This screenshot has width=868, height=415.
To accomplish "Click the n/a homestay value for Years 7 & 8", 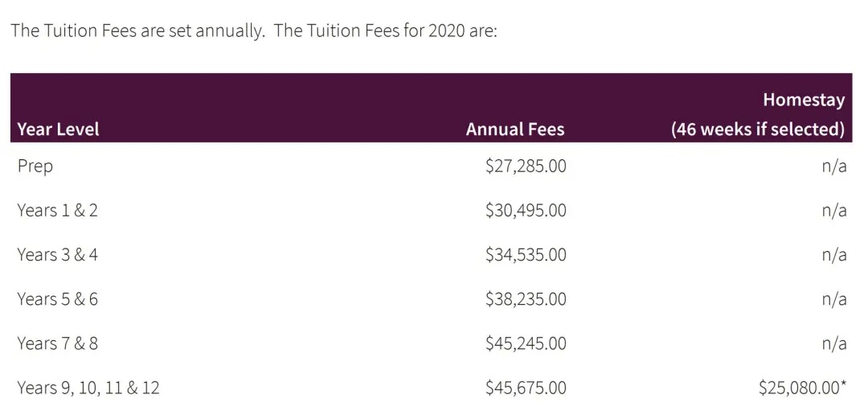I will (834, 343).
